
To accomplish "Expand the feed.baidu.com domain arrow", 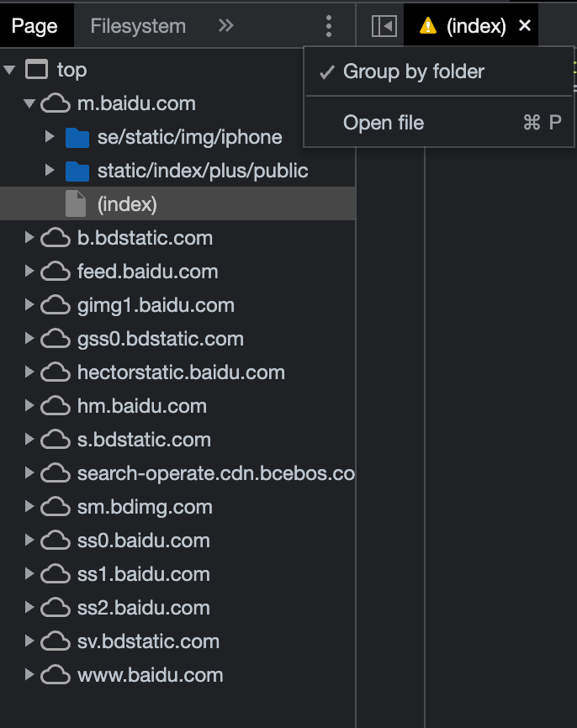I will point(29,272).
